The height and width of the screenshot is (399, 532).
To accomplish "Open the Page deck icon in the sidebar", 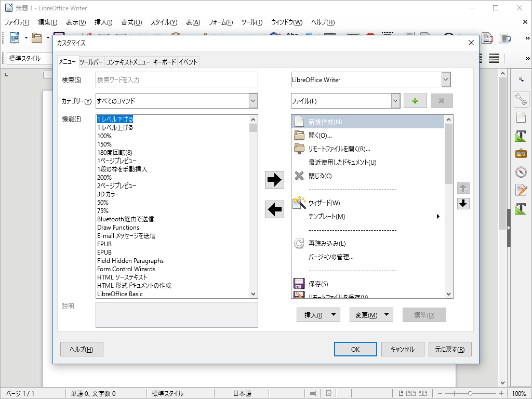I will tap(521, 117).
